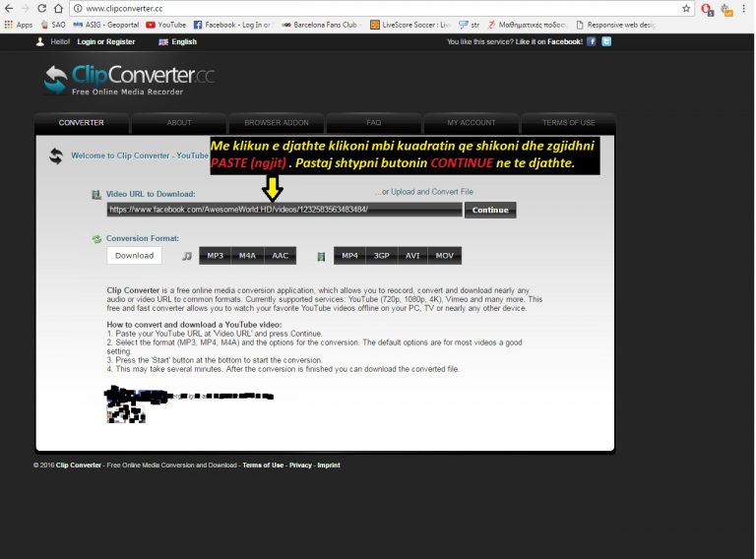Click the audio note icon before MP3
This screenshot has height=559, width=756.
(x=187, y=256)
